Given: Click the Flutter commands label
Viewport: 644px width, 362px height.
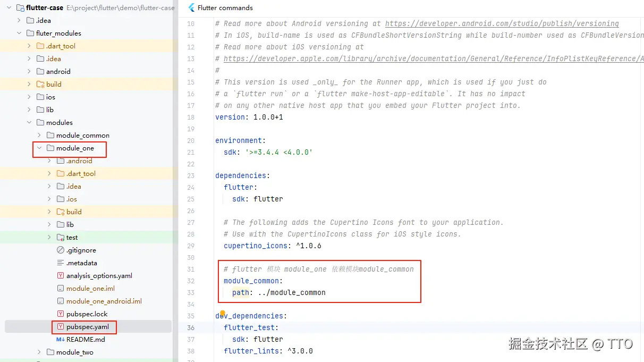Looking at the screenshot, I should 225,8.
